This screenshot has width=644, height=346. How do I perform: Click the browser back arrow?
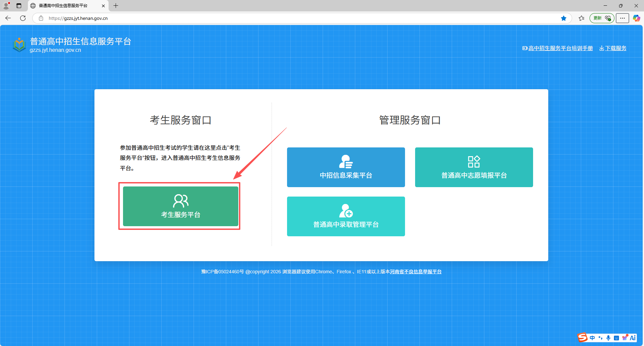tap(8, 18)
